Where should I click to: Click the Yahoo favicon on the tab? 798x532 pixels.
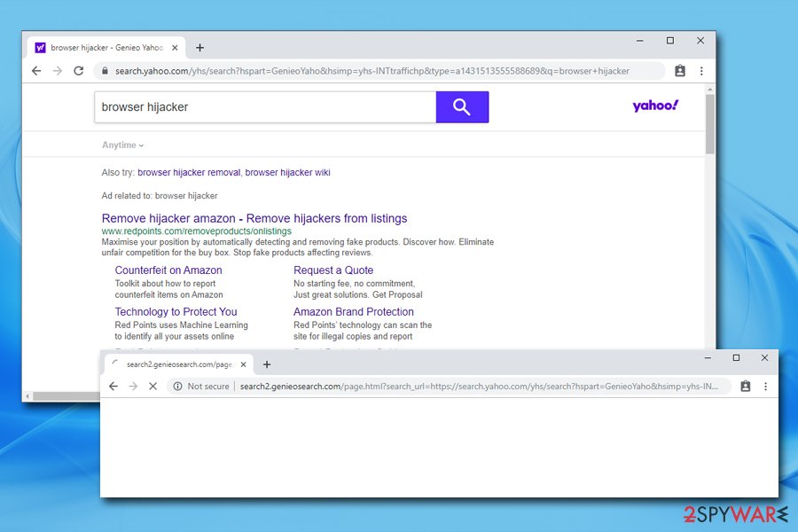tap(40, 47)
